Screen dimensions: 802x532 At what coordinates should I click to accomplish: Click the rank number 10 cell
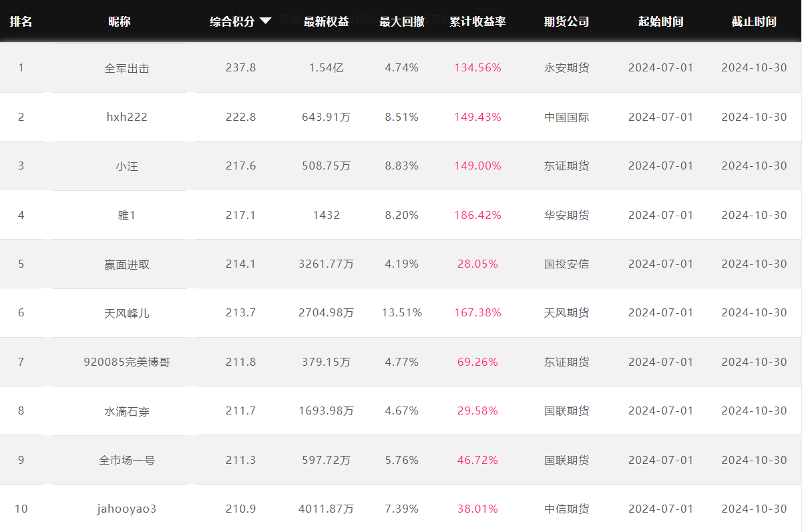pyautogui.click(x=21, y=509)
